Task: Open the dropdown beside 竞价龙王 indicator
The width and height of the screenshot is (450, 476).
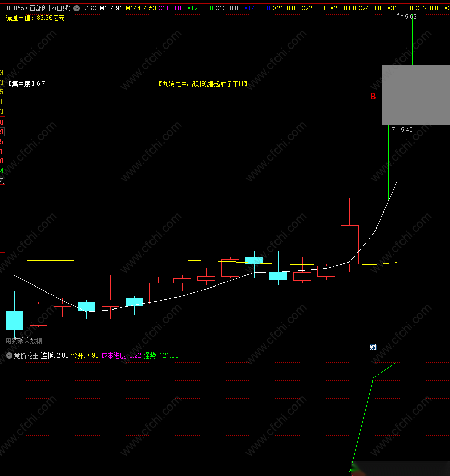Action: click(9, 355)
